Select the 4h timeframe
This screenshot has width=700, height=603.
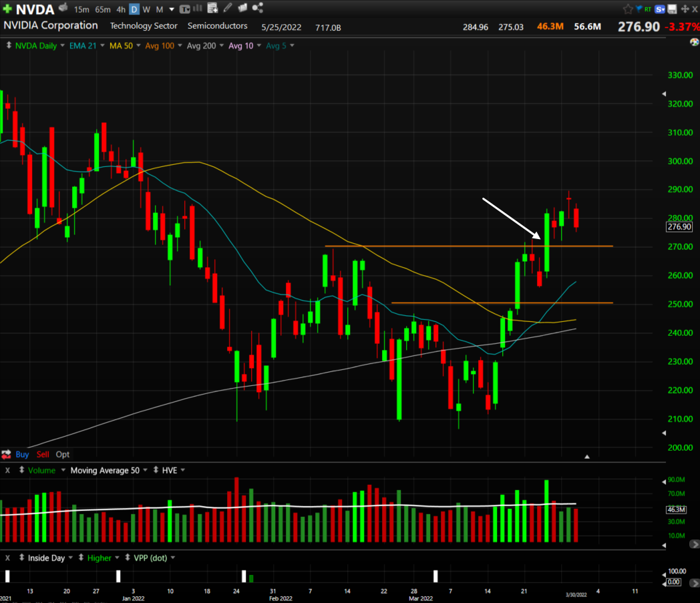click(121, 9)
